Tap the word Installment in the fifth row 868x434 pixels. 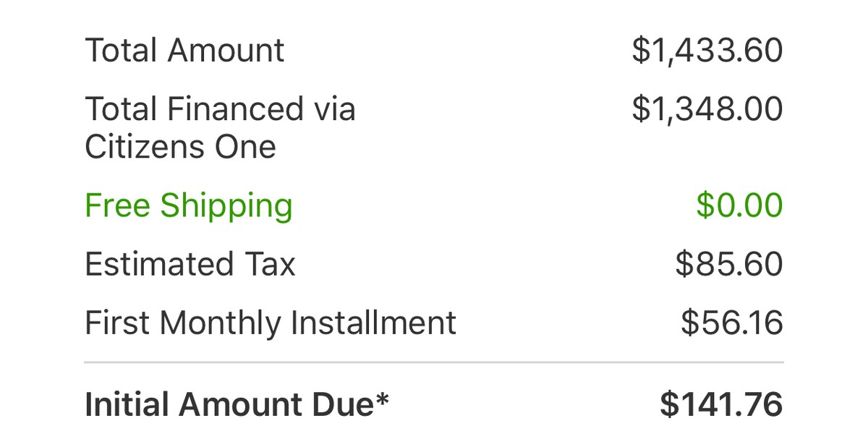coord(373,323)
